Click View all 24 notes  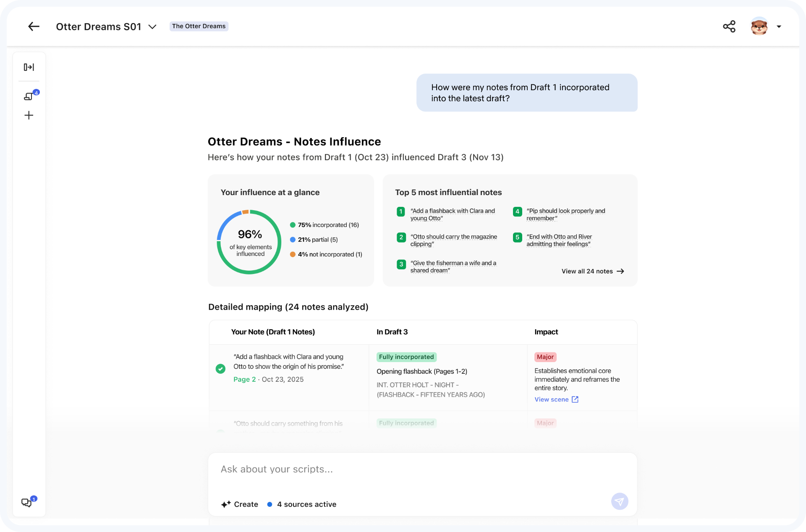(x=593, y=271)
